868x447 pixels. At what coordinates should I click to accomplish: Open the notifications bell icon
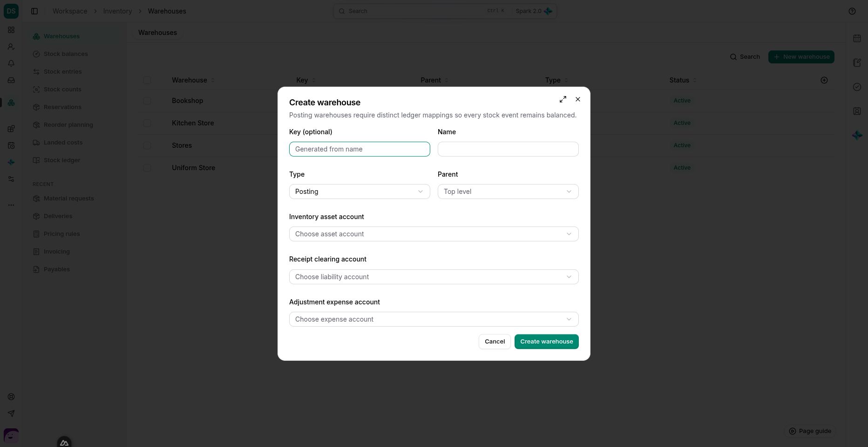pyautogui.click(x=11, y=63)
